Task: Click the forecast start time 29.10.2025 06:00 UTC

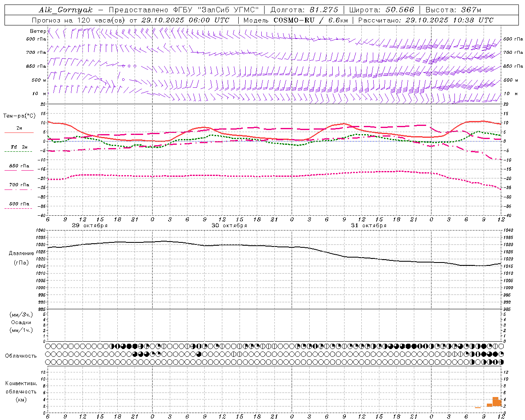Action: [185, 20]
